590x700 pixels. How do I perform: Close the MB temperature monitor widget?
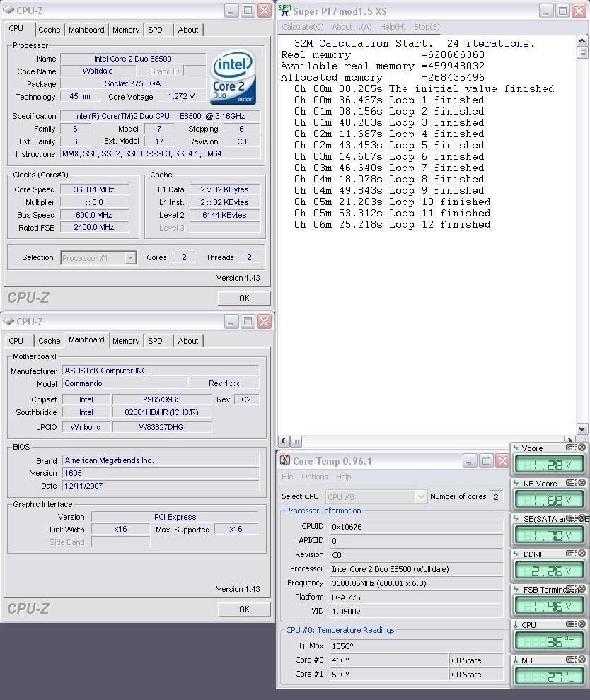point(582,660)
